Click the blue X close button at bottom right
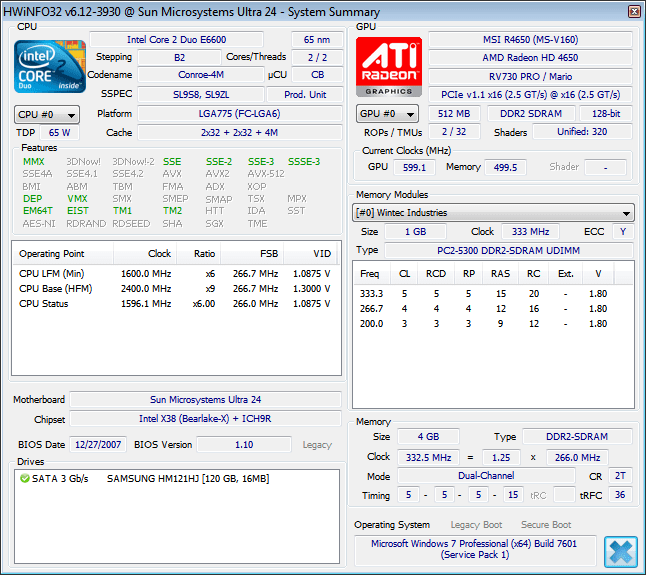The width and height of the screenshot is (646, 575). click(x=620, y=552)
